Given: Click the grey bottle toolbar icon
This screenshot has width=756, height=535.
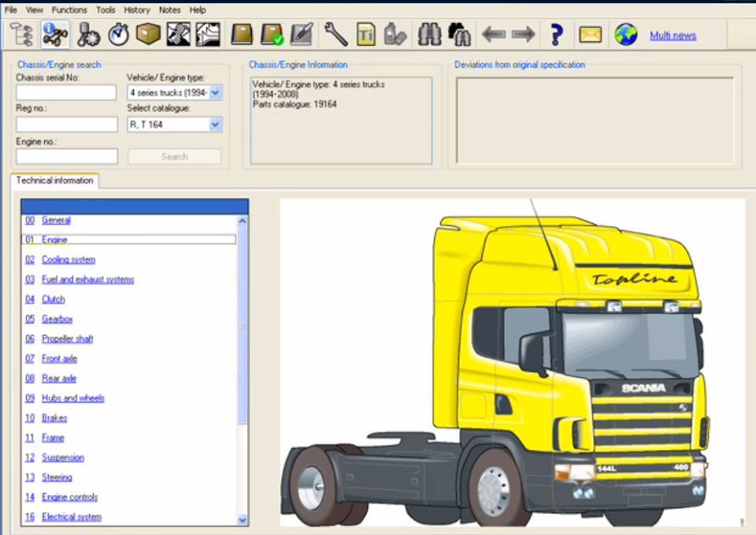Looking at the screenshot, I should tap(395, 35).
